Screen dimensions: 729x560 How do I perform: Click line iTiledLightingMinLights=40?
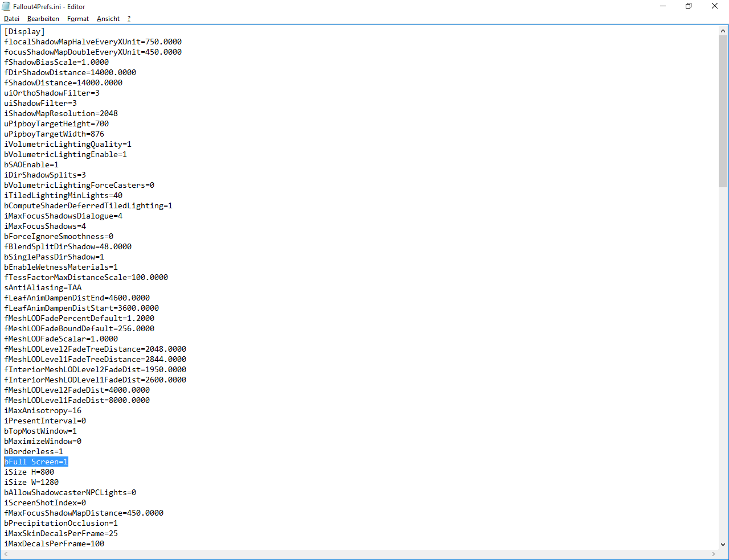[63, 195]
